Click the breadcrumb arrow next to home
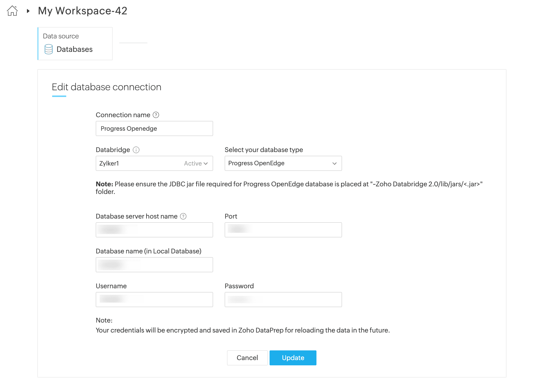 click(28, 11)
